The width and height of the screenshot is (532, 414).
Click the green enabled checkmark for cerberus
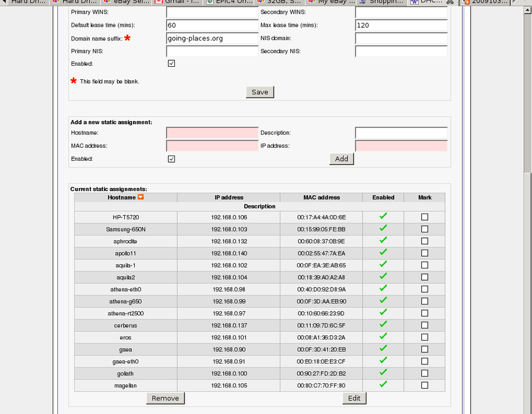383,324
